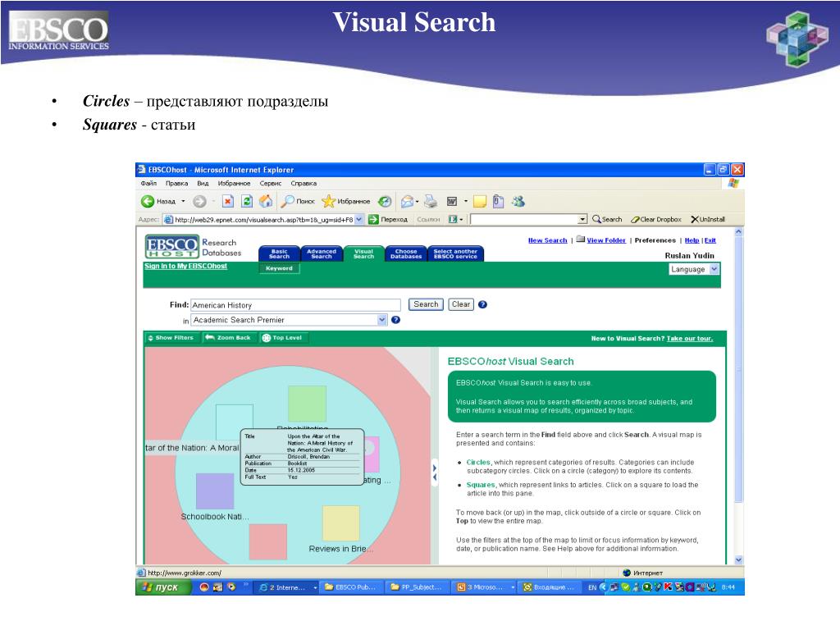Switch to the Basic Search tab

click(279, 254)
